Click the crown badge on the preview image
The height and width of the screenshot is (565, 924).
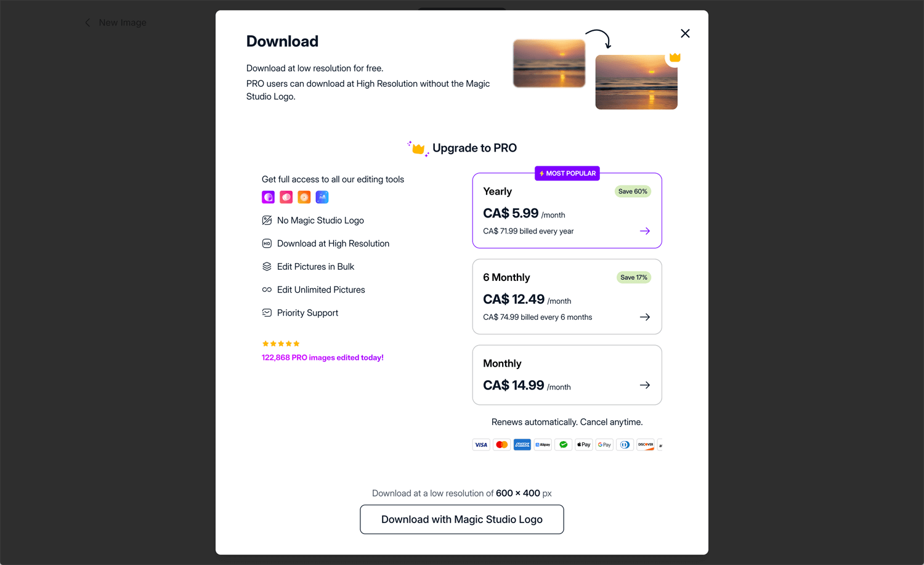pos(675,58)
